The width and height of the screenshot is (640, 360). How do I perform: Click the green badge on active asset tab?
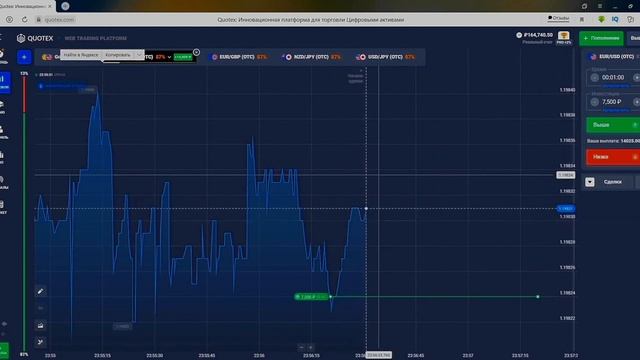[183, 57]
